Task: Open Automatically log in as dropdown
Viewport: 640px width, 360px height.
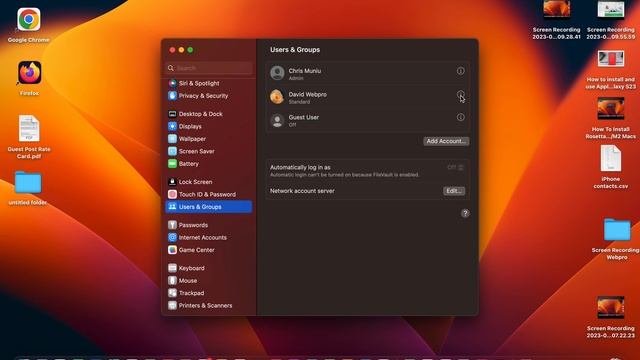Action: coord(456,167)
